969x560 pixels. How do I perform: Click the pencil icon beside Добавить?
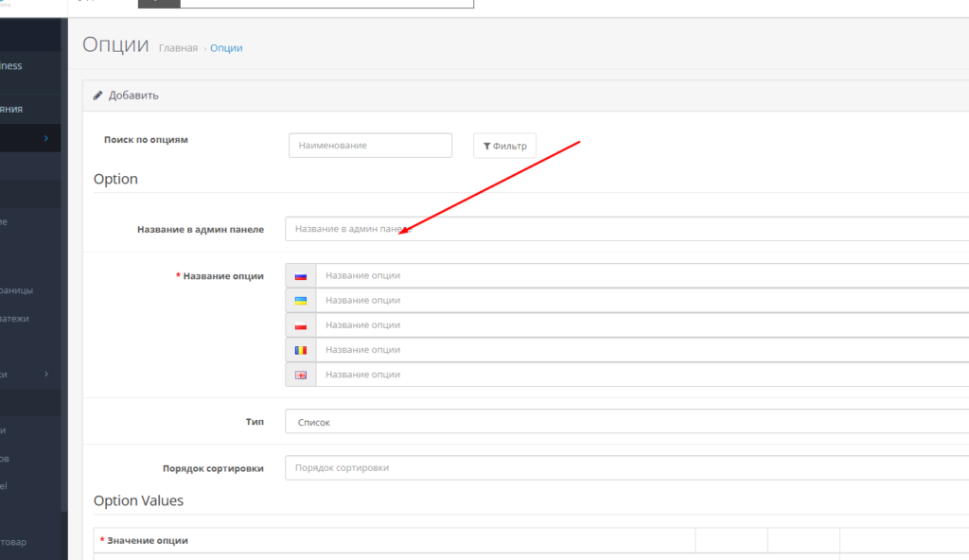tap(98, 96)
